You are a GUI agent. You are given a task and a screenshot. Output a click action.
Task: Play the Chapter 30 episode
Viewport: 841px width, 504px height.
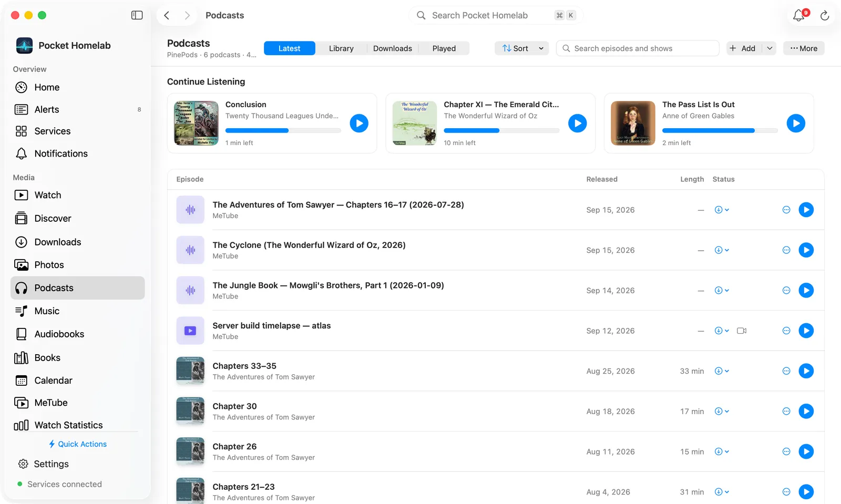(x=806, y=412)
